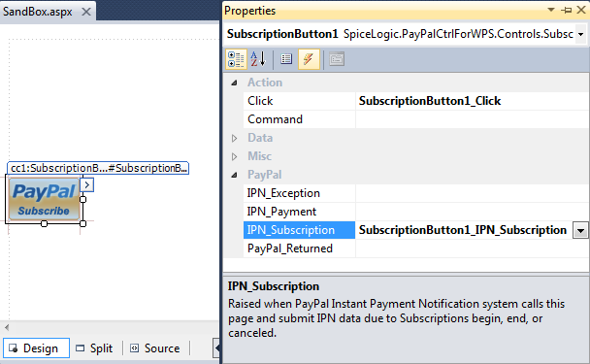Switch Properties to Categorized view
Viewport: 590px width, 364px height.
(236, 59)
